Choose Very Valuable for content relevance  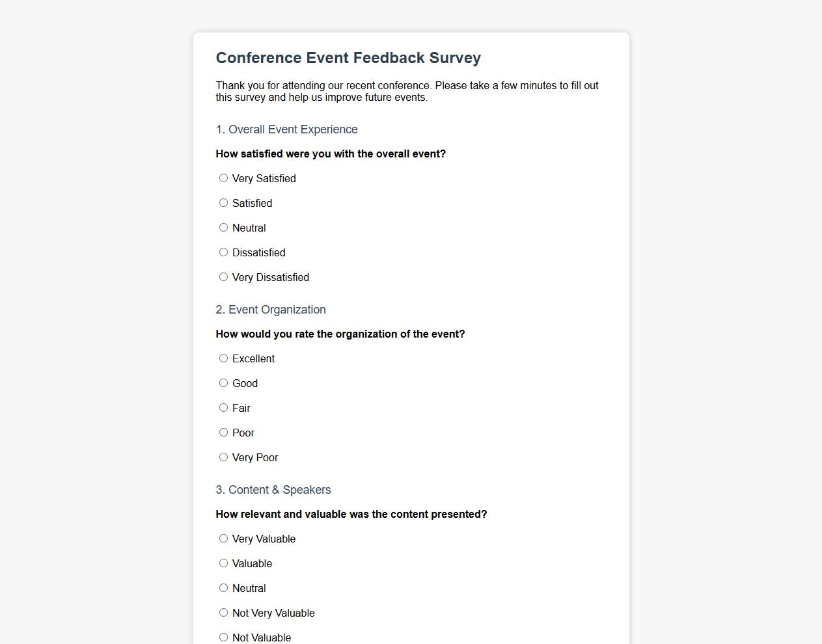tap(223, 538)
